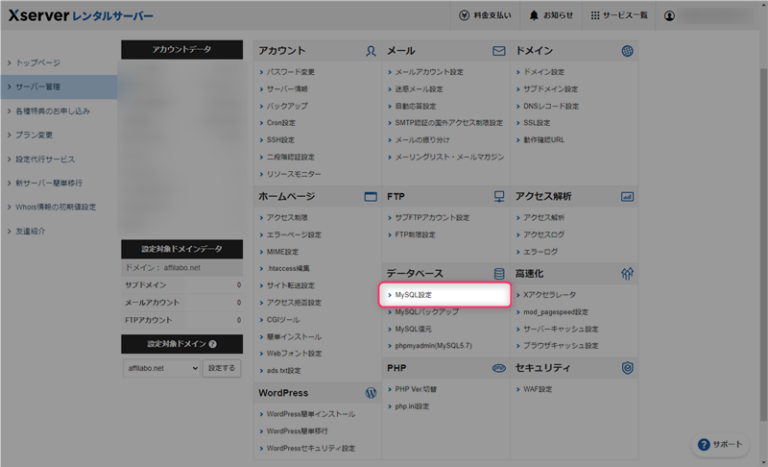Click the WordPress logo icon
Viewport: 768px width, 467px height.
(370, 393)
